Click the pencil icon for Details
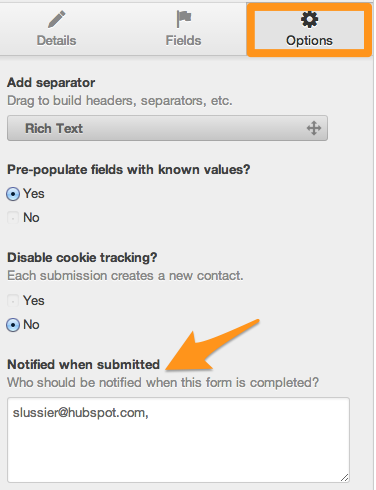 (57, 19)
